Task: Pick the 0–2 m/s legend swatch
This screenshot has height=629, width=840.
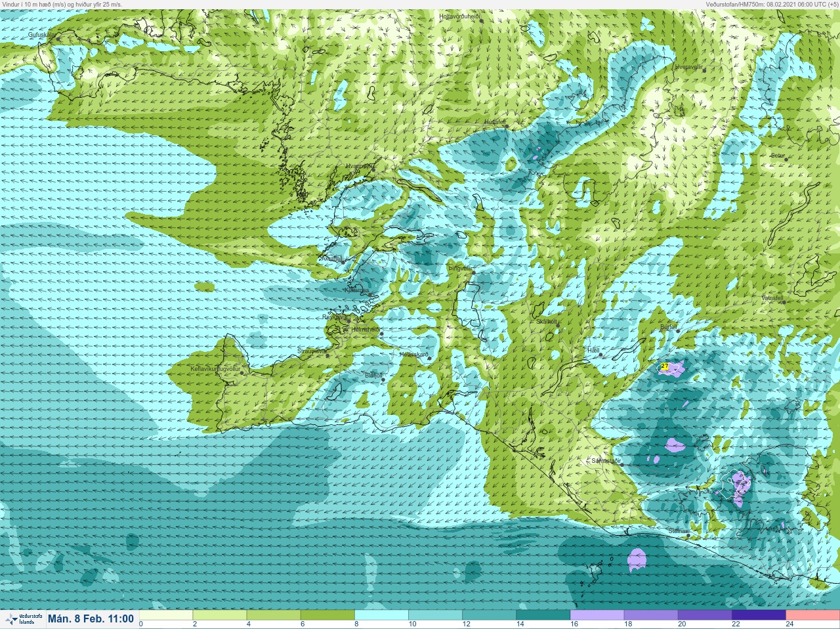Action: tap(166, 615)
